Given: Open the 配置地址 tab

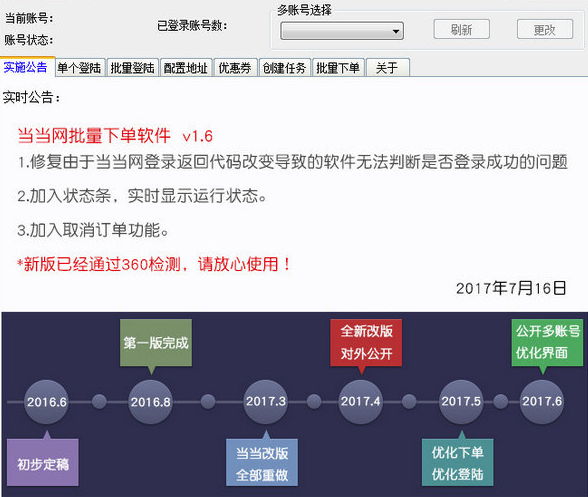Looking at the screenshot, I should (186, 68).
